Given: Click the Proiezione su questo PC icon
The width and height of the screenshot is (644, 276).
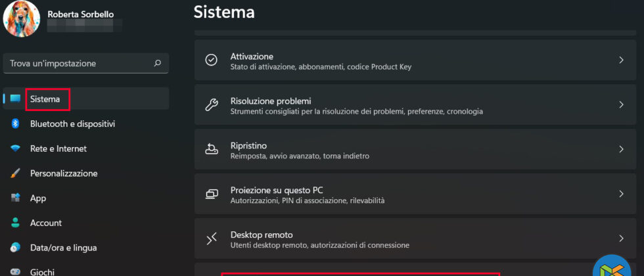Looking at the screenshot, I should (x=212, y=194).
